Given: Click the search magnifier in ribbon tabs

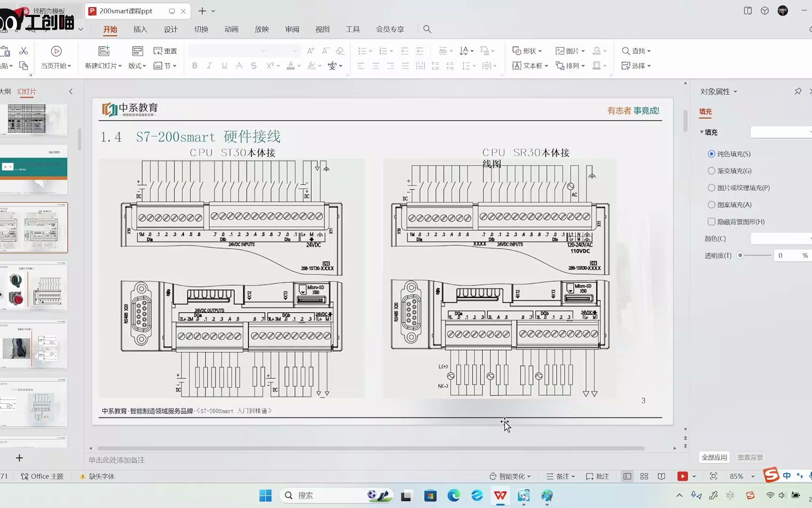Looking at the screenshot, I should coord(427,29).
